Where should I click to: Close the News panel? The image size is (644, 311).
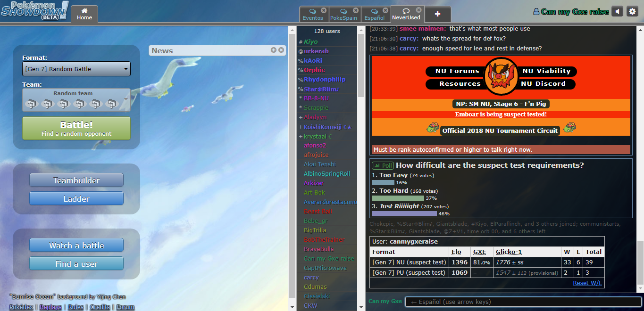pos(281,50)
